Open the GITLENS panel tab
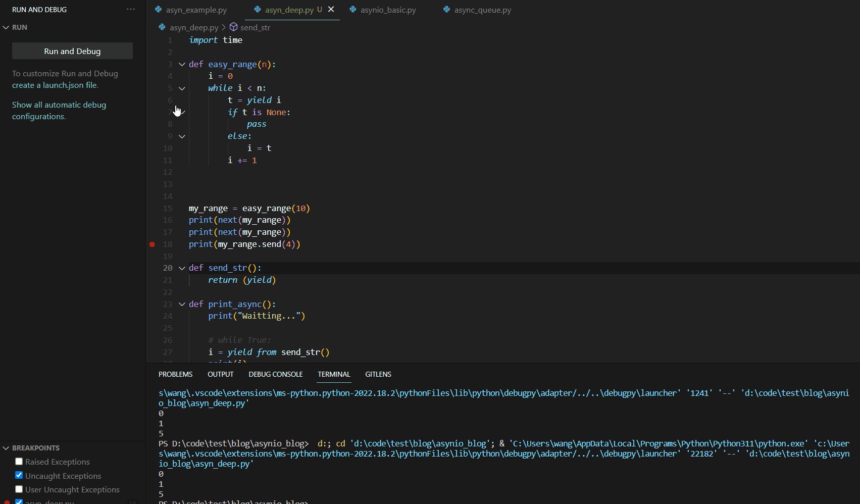The width and height of the screenshot is (860, 504). coord(378,374)
